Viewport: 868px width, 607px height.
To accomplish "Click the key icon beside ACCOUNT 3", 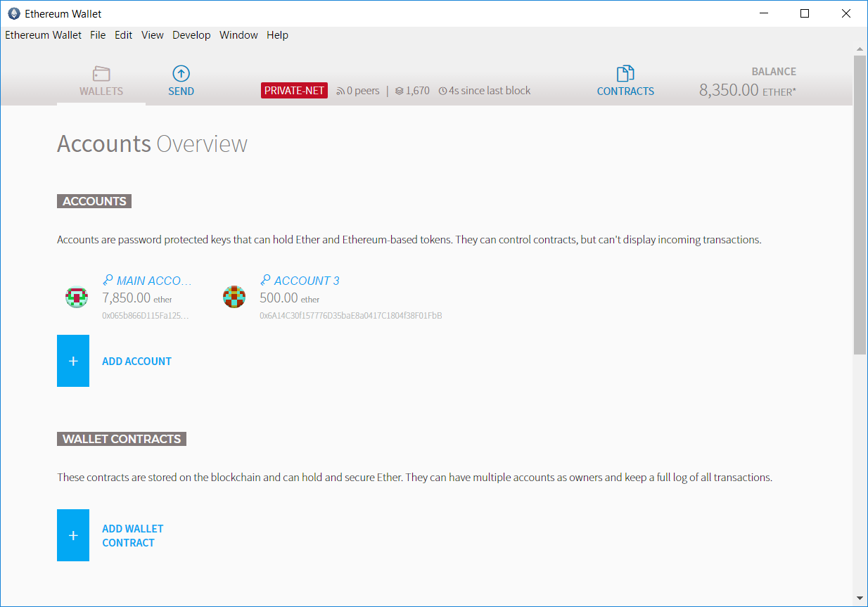I will (265, 280).
